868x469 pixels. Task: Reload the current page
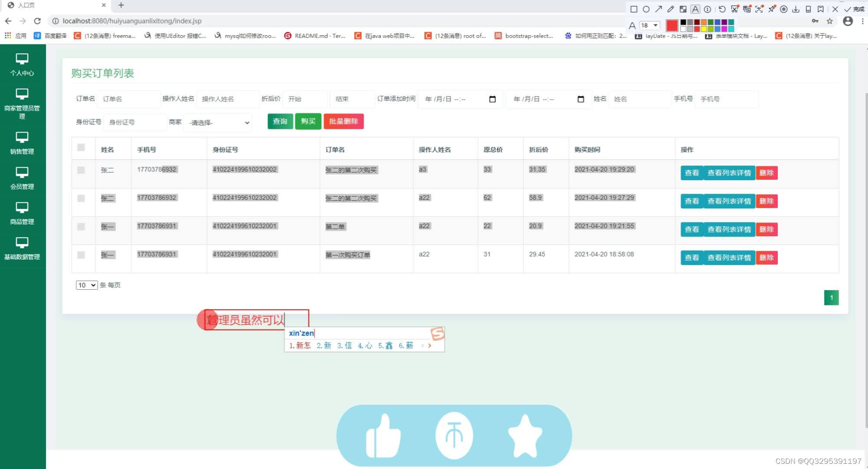37,21
